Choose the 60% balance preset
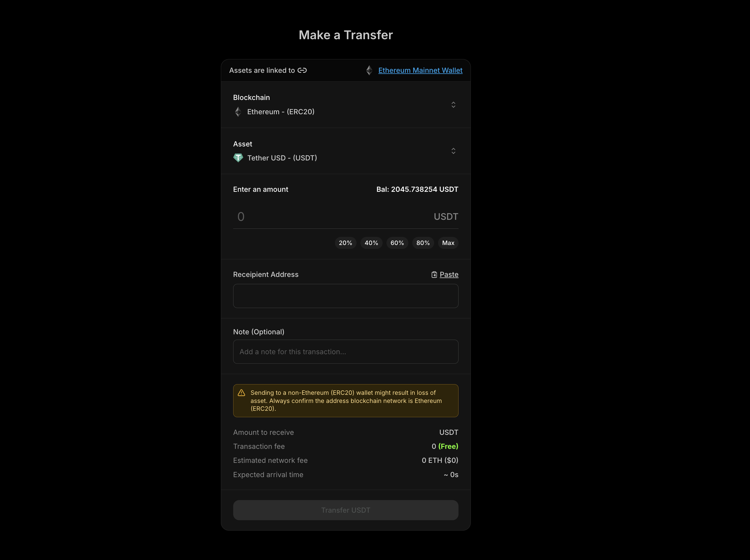 pos(397,243)
